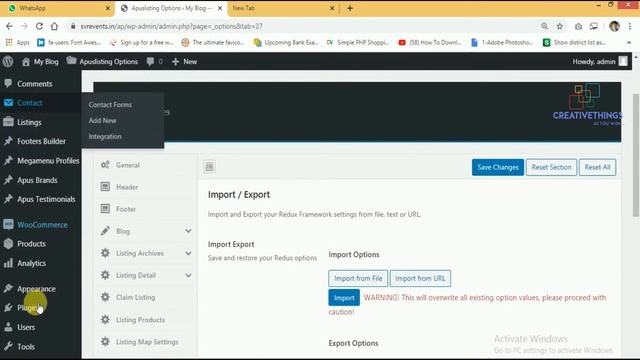Image resolution: width=640 pixels, height=360 pixels.
Task: Bookmark this page with the star icon
Action: point(560,26)
